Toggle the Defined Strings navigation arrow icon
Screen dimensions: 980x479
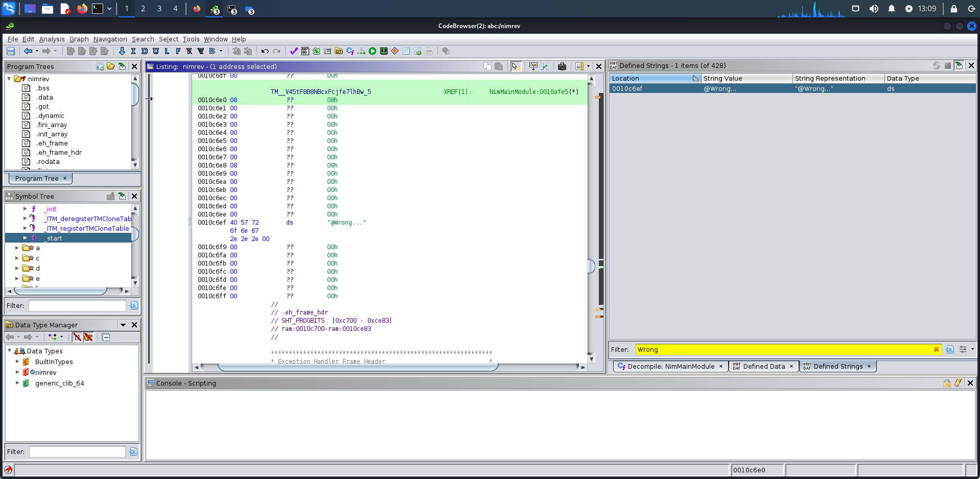(x=959, y=65)
